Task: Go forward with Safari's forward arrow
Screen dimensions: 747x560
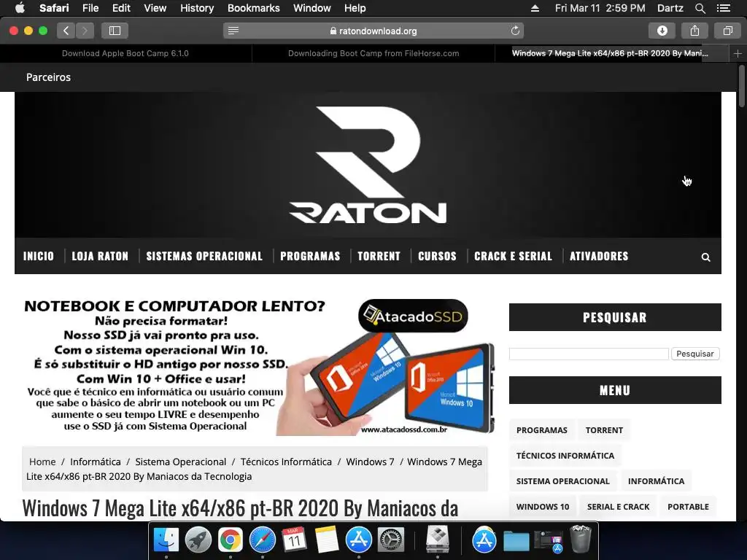Action: [85, 31]
